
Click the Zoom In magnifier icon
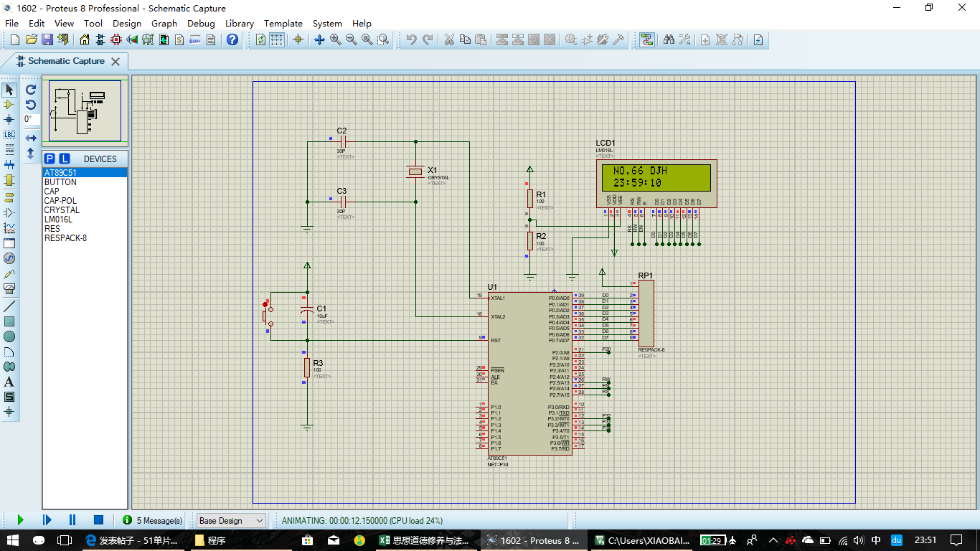336,39
